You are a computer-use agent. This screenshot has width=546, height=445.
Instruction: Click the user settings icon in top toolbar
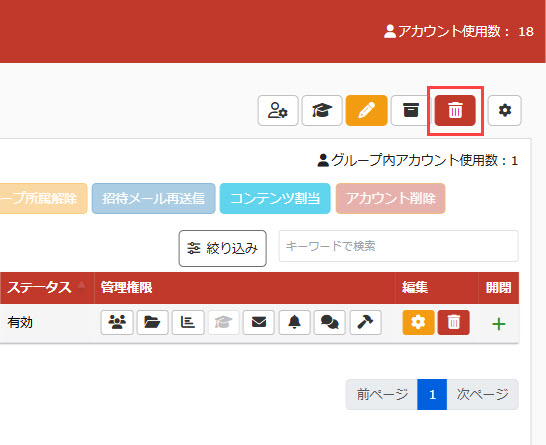278,110
